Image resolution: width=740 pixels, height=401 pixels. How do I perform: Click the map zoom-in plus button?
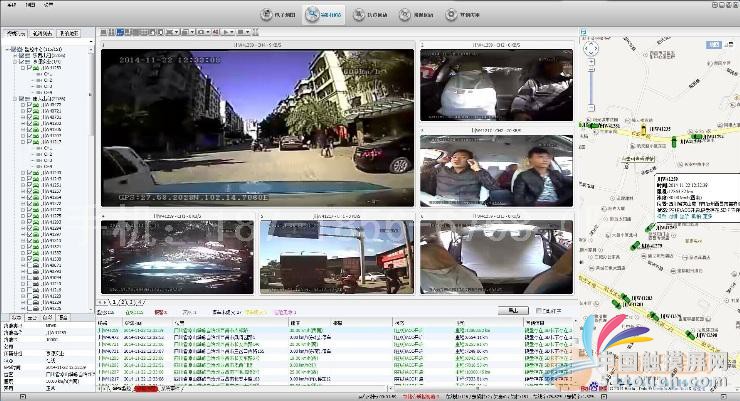[591, 62]
